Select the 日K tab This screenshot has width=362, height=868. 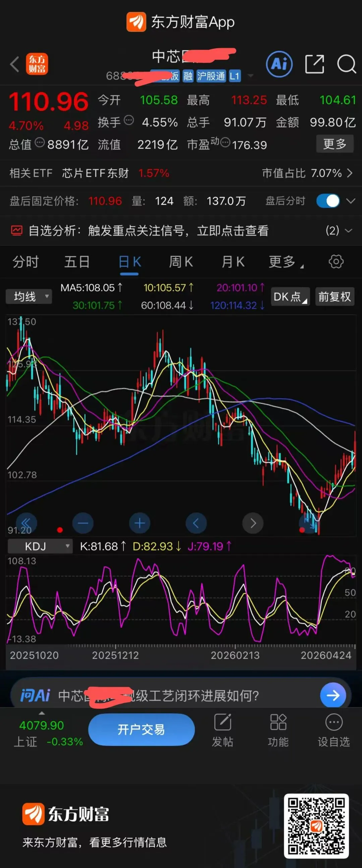click(x=130, y=262)
